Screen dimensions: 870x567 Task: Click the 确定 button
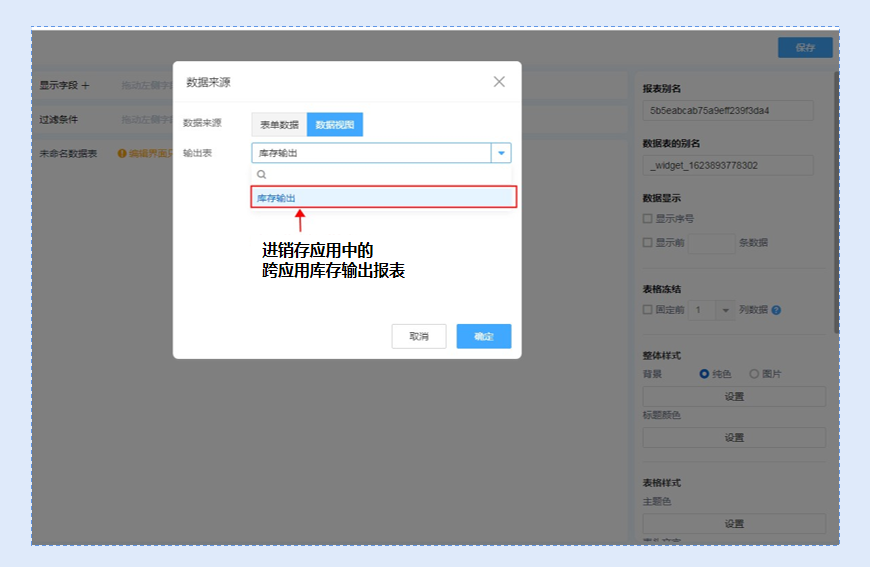[x=484, y=337]
